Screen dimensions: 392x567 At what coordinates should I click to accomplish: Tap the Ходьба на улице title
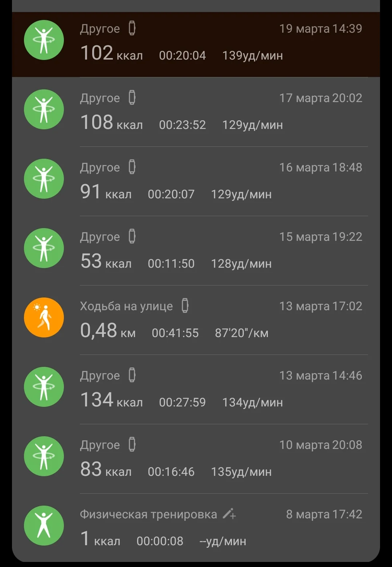[126, 306]
